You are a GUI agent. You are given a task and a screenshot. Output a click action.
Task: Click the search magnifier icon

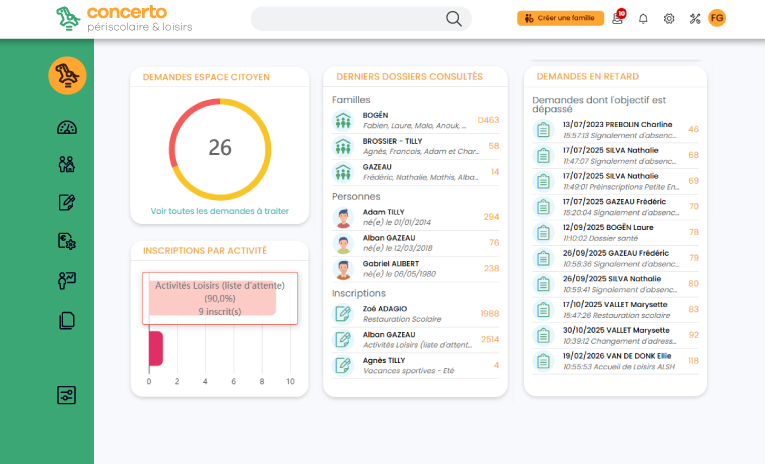pyautogui.click(x=454, y=19)
